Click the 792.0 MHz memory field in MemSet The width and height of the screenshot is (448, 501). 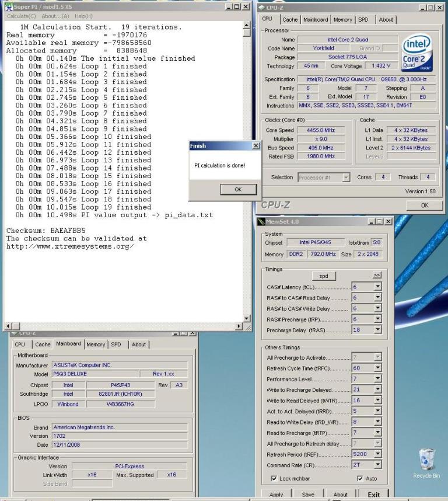click(323, 254)
